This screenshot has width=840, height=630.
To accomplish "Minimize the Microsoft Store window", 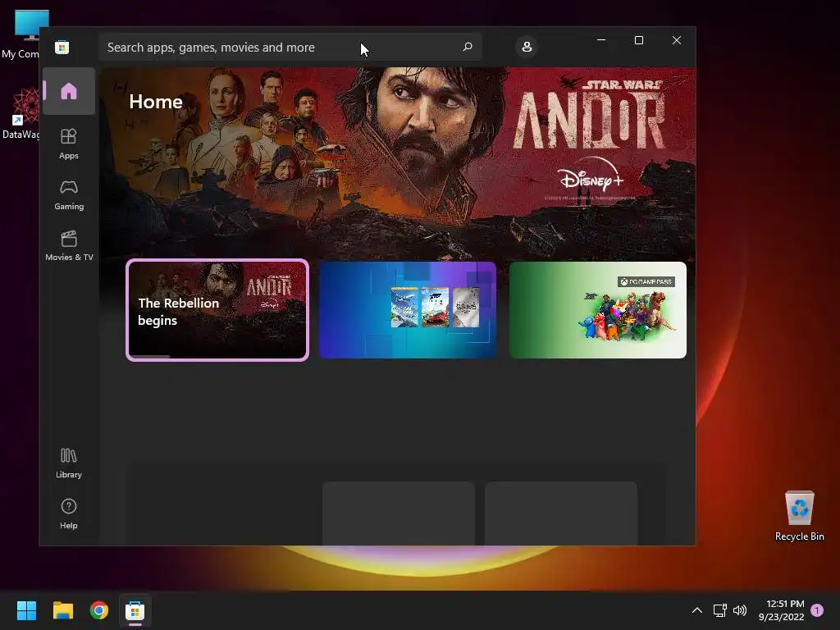I will (601, 40).
